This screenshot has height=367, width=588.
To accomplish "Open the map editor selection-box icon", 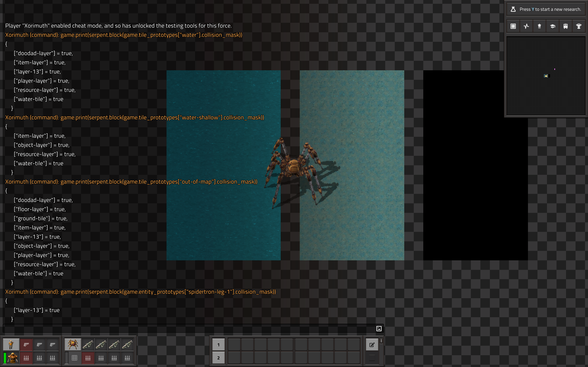I will tap(513, 26).
